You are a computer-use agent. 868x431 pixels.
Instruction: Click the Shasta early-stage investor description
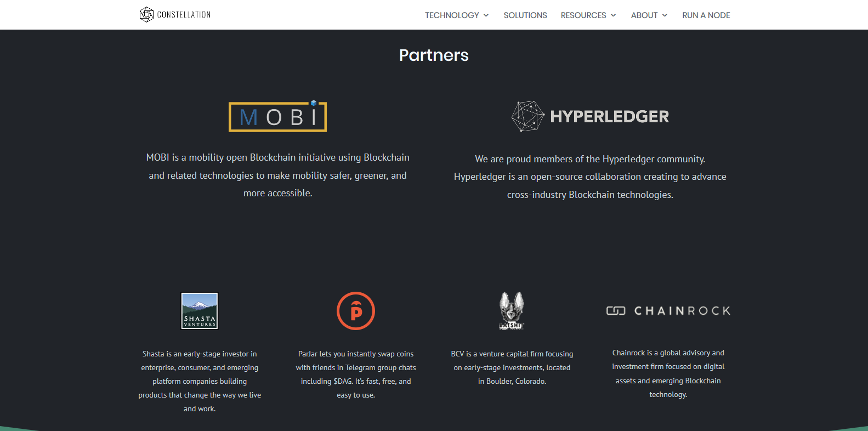click(x=200, y=381)
